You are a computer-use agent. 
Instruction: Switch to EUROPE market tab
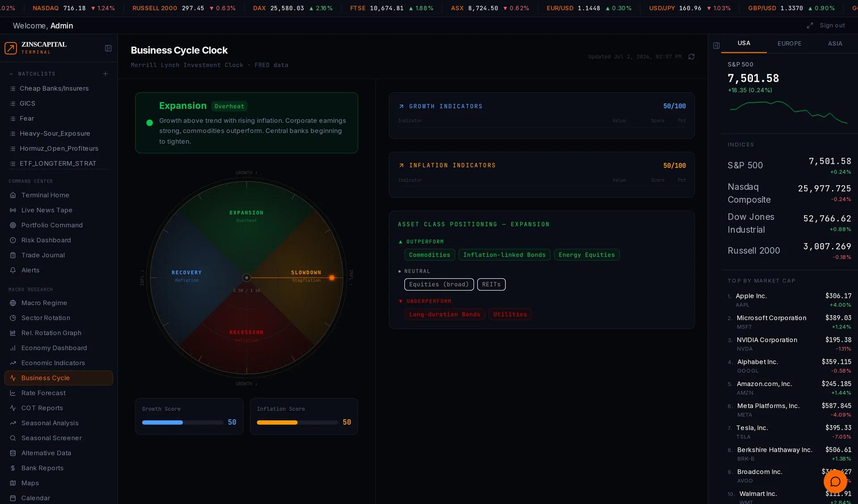click(x=789, y=43)
